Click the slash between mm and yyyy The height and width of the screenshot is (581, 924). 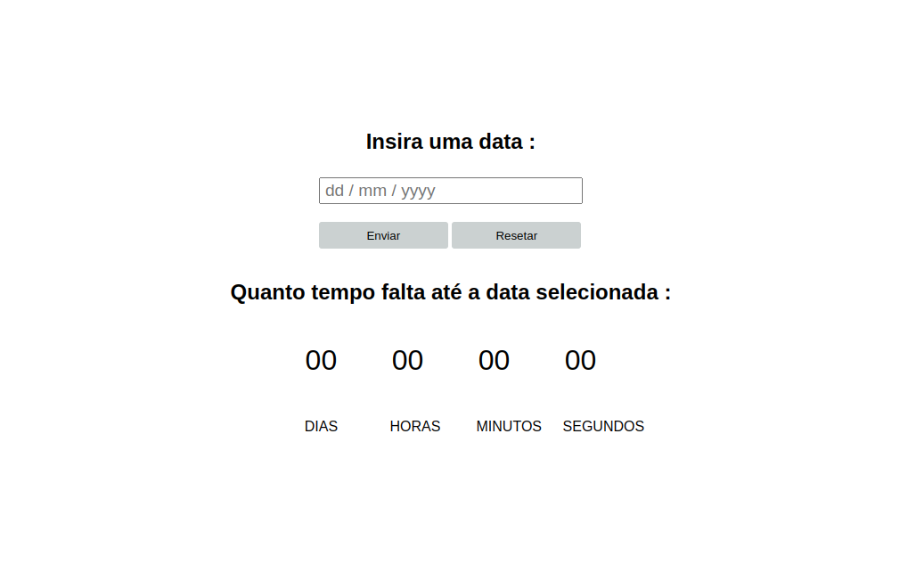tap(394, 191)
